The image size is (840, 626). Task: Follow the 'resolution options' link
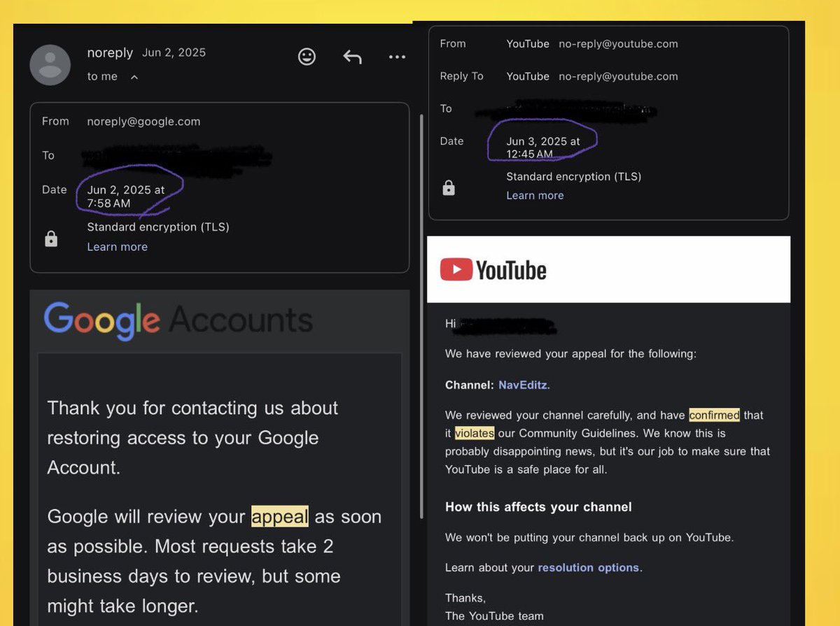click(x=588, y=568)
